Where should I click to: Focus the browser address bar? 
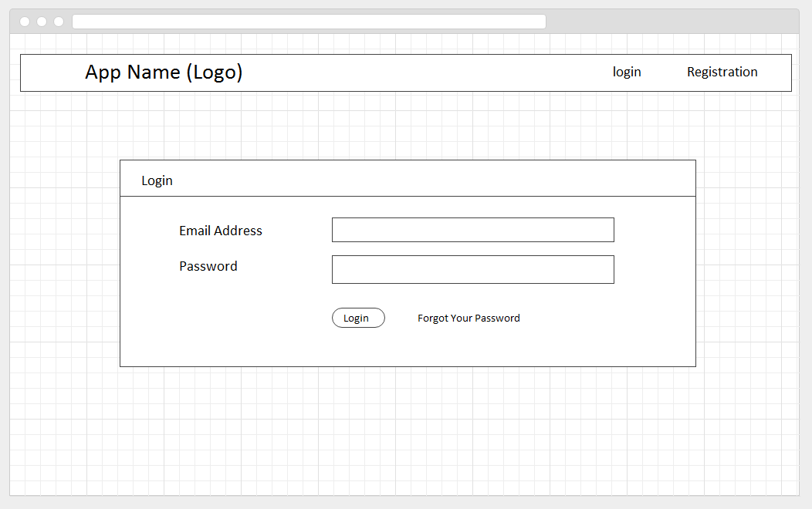coord(309,22)
